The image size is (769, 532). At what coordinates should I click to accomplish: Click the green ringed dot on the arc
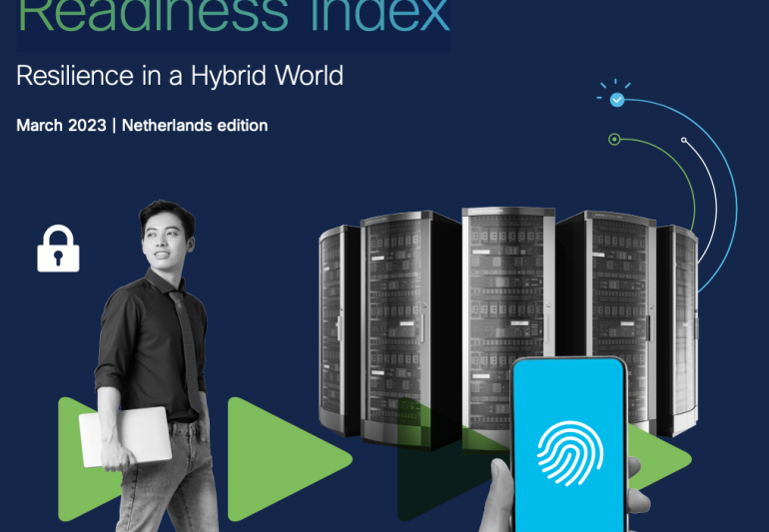click(614, 139)
